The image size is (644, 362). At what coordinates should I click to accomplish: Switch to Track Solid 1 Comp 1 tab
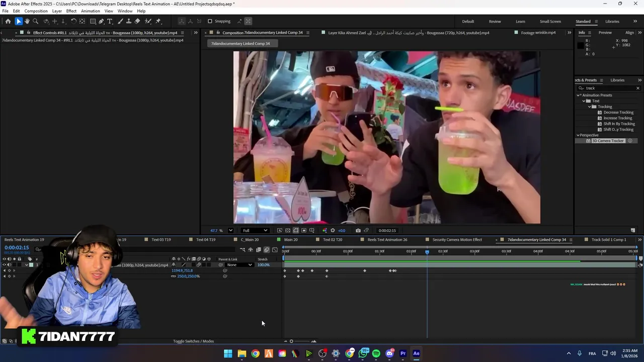609,240
